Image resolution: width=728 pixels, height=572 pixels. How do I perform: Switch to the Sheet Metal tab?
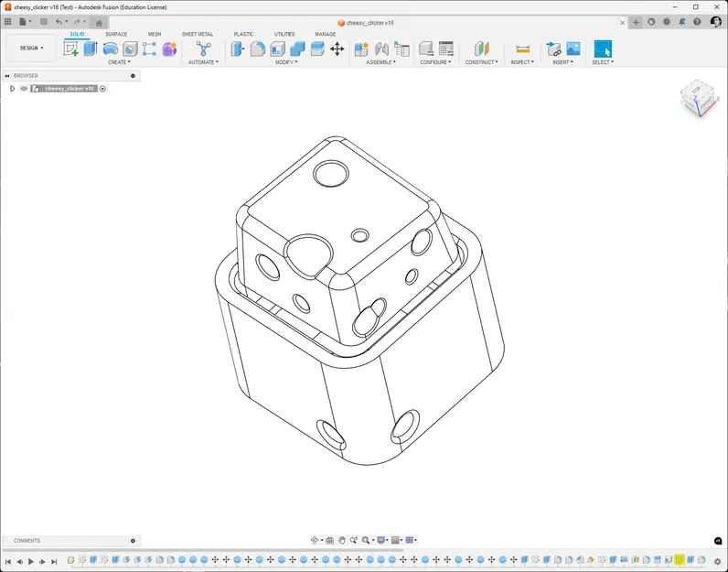coord(198,35)
